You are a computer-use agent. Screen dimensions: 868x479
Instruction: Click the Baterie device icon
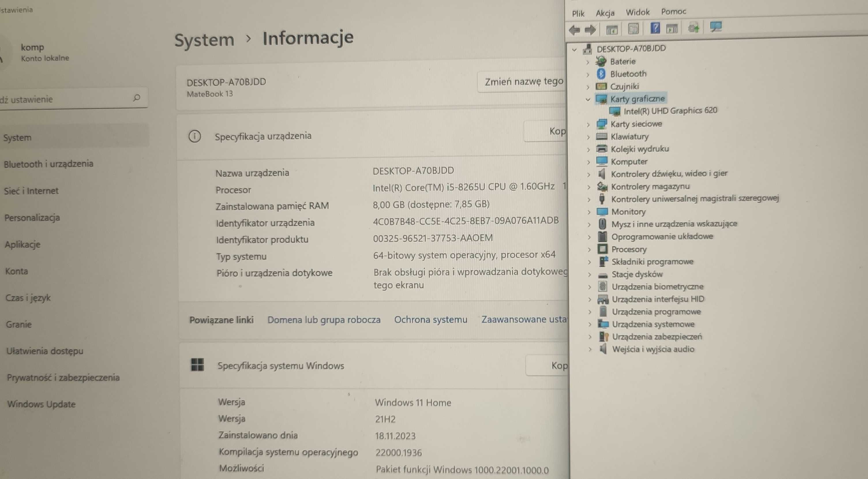[601, 61]
